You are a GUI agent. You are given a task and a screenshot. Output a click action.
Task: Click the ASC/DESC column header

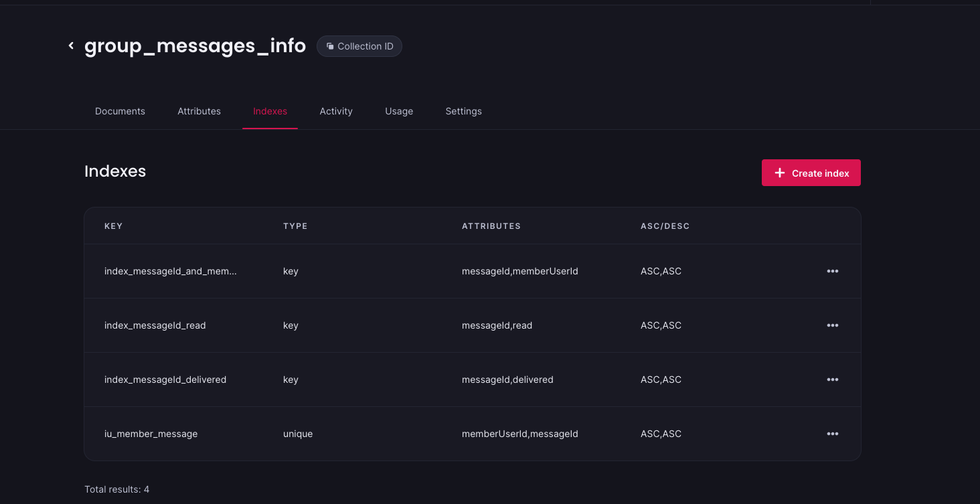point(665,226)
